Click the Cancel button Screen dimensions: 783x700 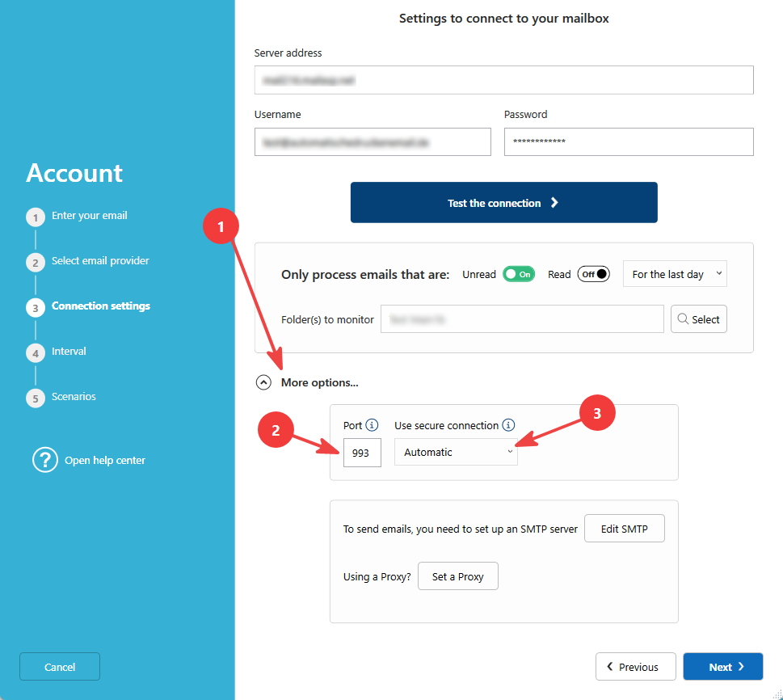(x=60, y=667)
